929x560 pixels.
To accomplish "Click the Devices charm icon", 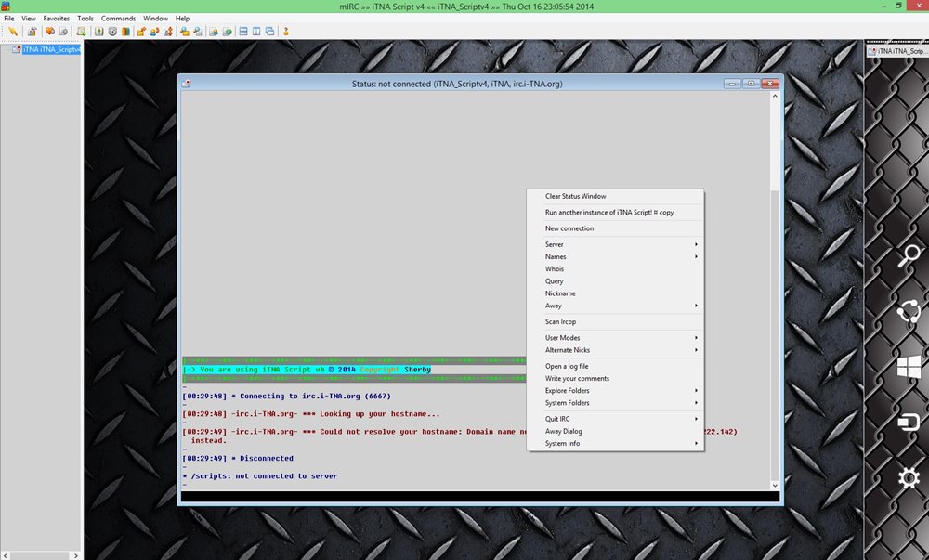I will click(x=909, y=422).
